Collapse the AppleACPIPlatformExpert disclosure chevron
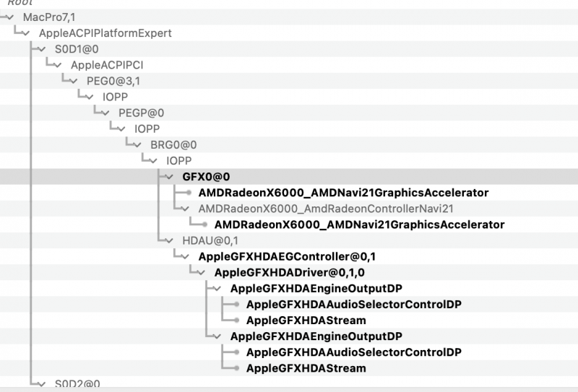 click(26, 33)
